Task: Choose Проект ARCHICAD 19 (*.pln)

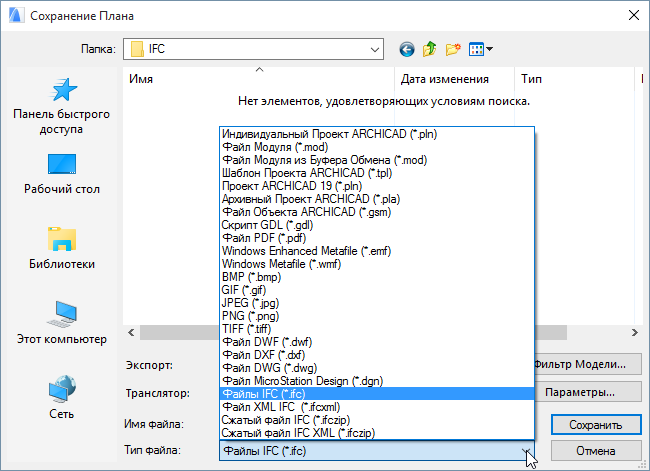Action: tap(377, 186)
